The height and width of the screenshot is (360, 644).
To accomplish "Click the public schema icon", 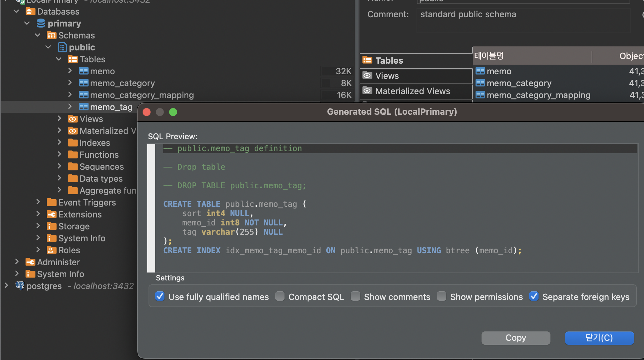I will click(62, 47).
